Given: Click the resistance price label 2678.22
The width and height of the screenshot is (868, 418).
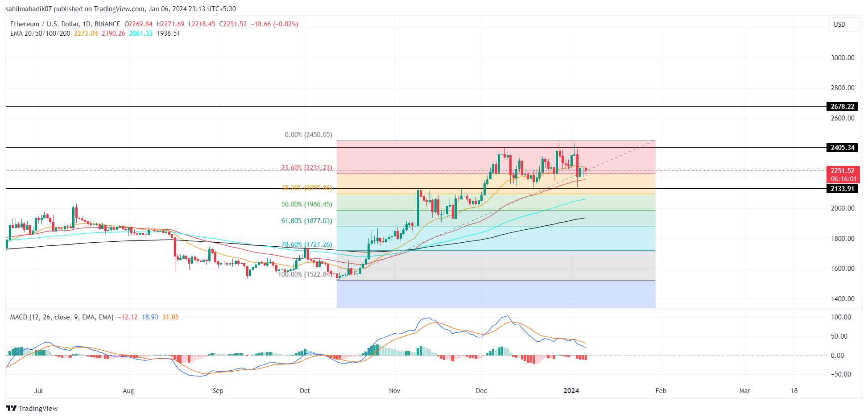Looking at the screenshot, I should pyautogui.click(x=843, y=107).
